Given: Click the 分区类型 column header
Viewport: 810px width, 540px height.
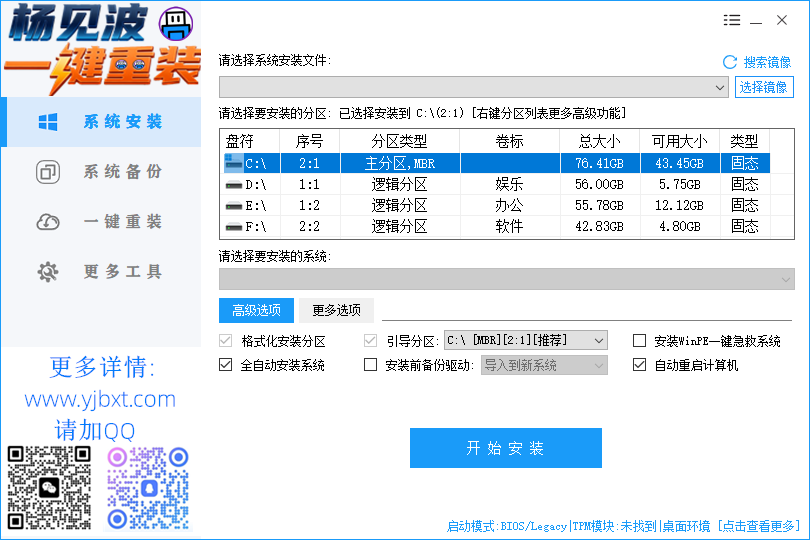Looking at the screenshot, I should point(399,141).
